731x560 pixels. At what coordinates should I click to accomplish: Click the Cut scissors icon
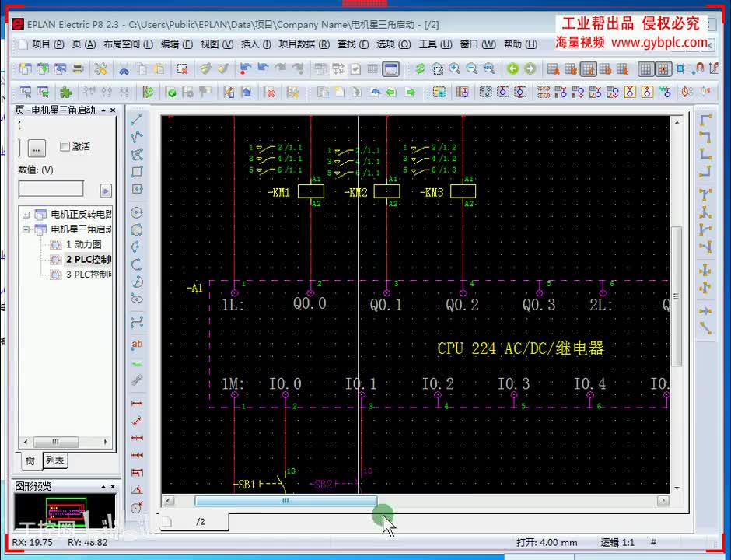pyautogui.click(x=124, y=69)
